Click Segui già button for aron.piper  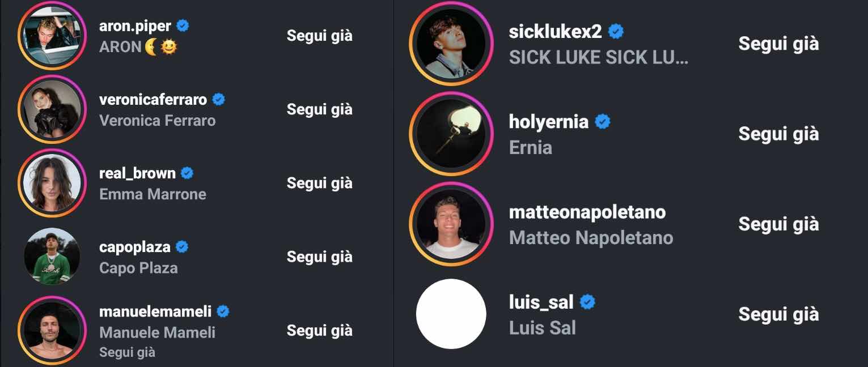point(320,35)
